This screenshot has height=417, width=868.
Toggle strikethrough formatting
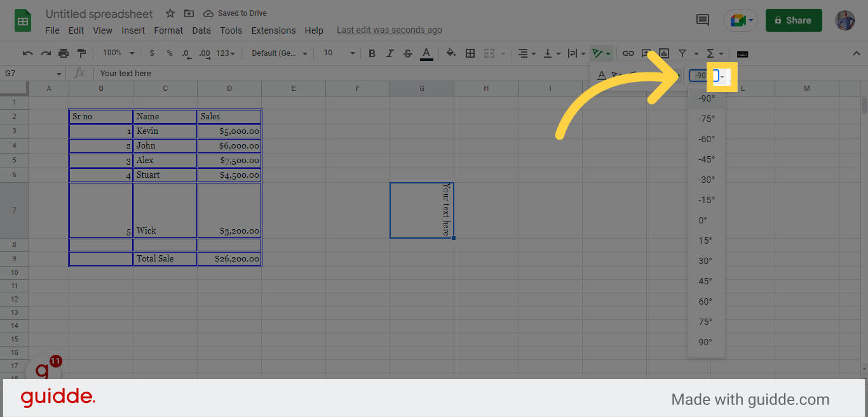coord(407,53)
